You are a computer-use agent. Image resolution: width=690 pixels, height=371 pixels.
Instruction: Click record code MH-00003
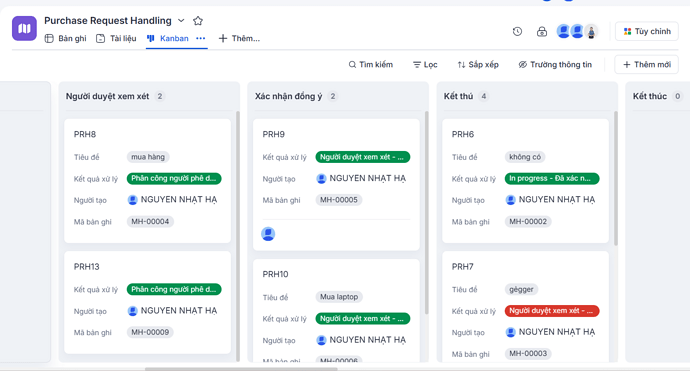tap(528, 354)
